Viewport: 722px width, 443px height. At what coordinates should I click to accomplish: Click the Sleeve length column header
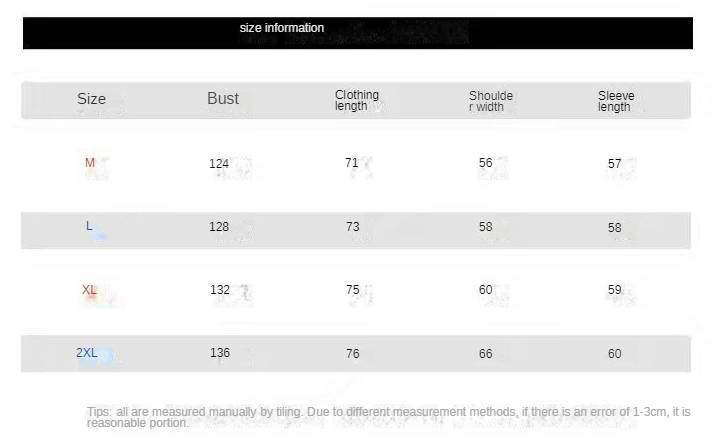616,101
